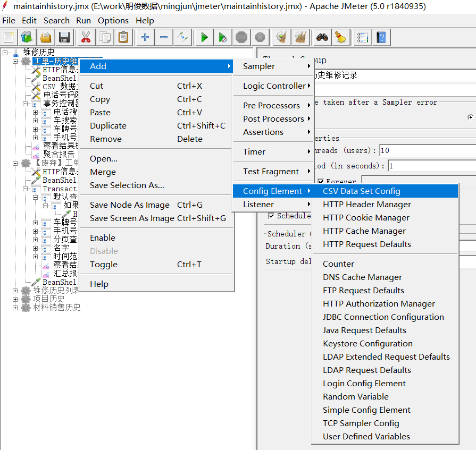Expand the 电话搜 tree node

(x=36, y=112)
